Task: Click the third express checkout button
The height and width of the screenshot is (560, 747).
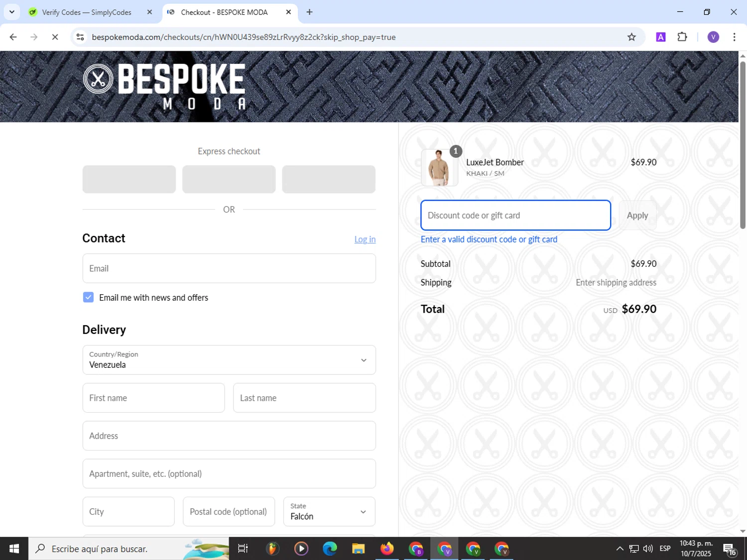Action: (x=329, y=179)
